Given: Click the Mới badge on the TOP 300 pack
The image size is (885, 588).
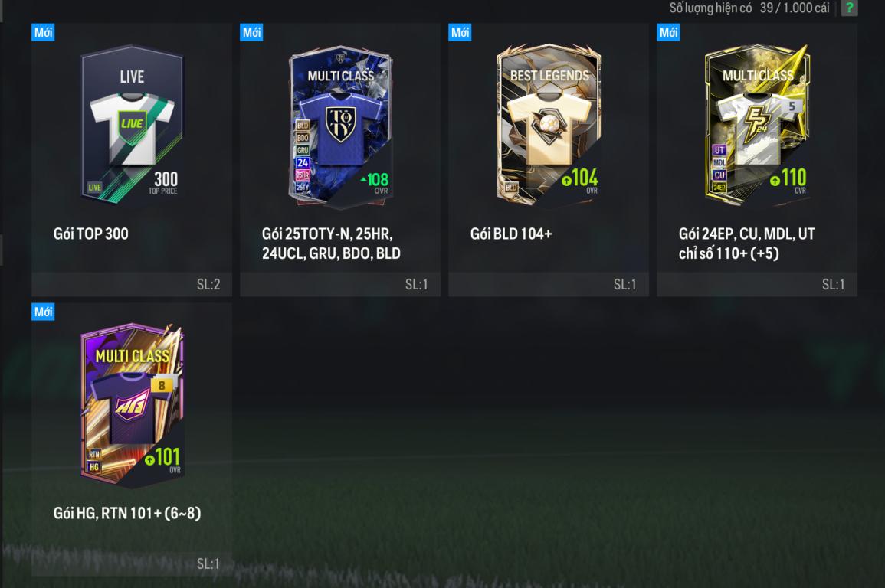Looking at the screenshot, I should tap(43, 32).
